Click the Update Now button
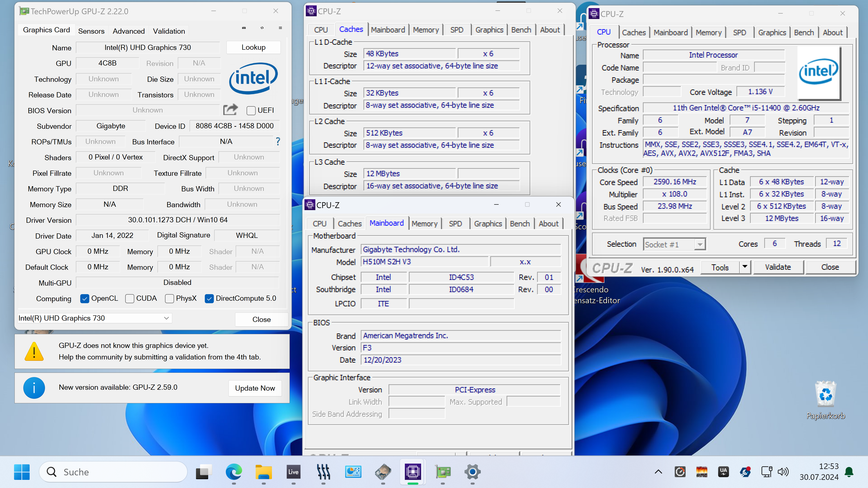The height and width of the screenshot is (488, 868). click(255, 388)
